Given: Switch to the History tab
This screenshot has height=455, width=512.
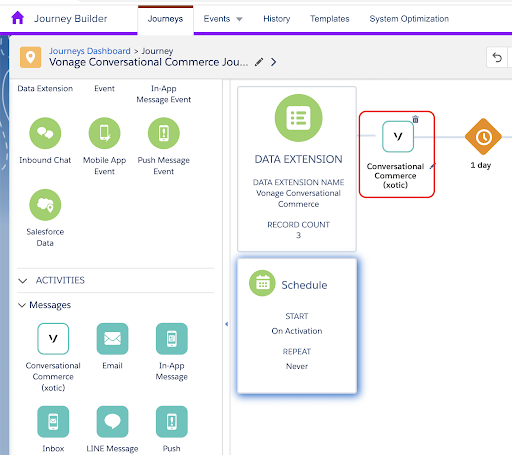Looking at the screenshot, I should click(277, 19).
